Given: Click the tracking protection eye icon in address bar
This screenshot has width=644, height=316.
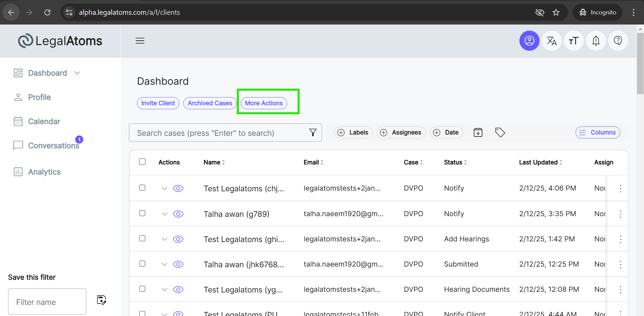Looking at the screenshot, I should pos(540,12).
